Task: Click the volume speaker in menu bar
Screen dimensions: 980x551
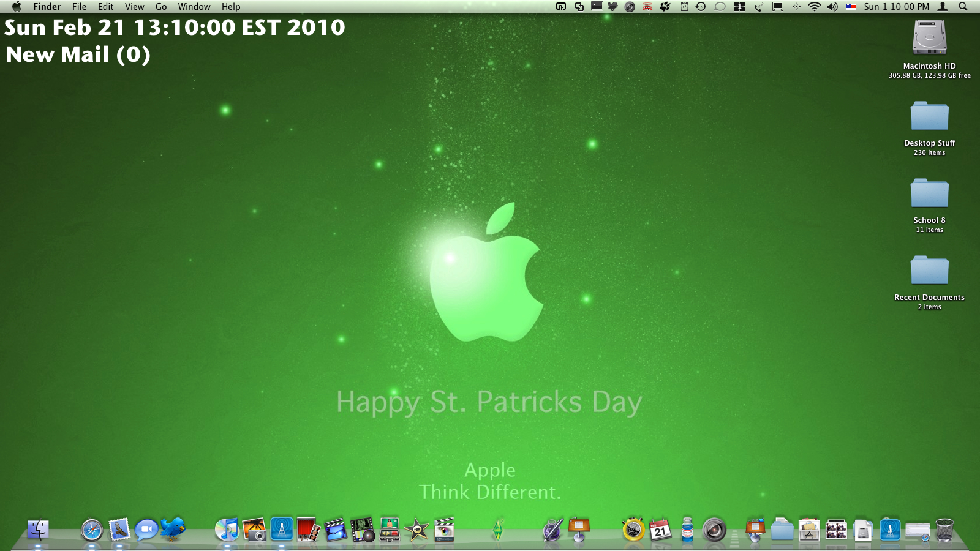Action: click(x=832, y=6)
